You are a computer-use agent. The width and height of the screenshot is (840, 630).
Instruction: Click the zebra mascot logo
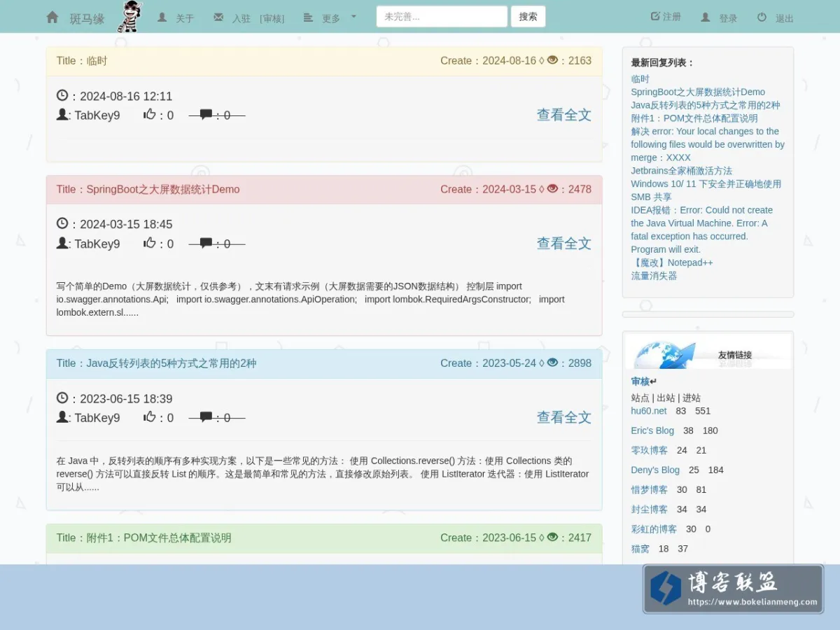(x=131, y=17)
